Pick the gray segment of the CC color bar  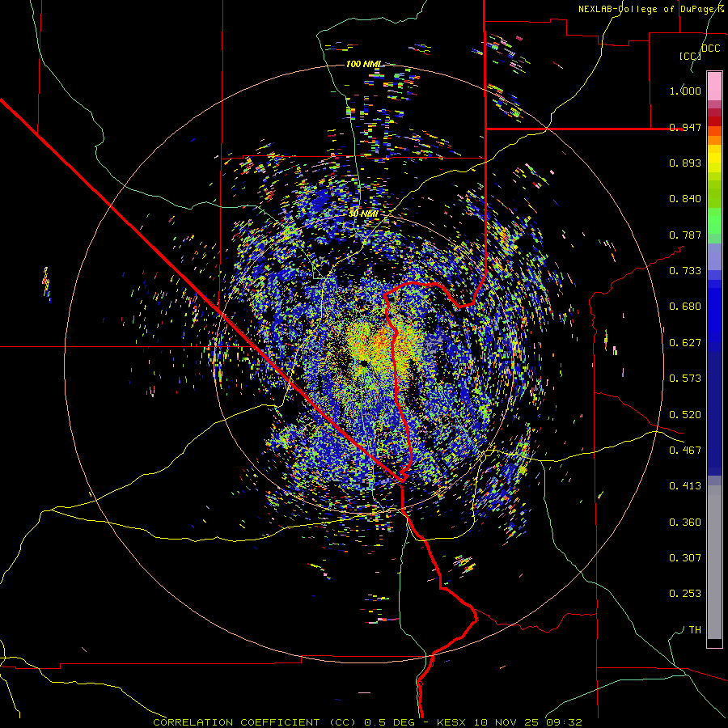[714, 562]
